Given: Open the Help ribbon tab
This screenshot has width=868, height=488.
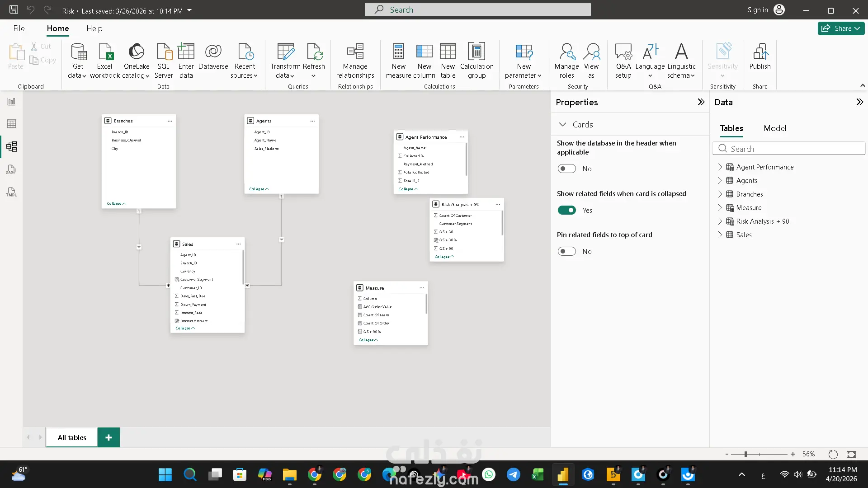Looking at the screenshot, I should 94,28.
